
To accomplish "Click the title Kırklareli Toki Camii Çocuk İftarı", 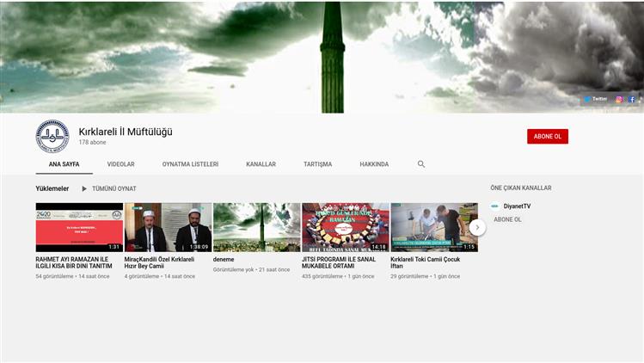I will click(x=425, y=262).
